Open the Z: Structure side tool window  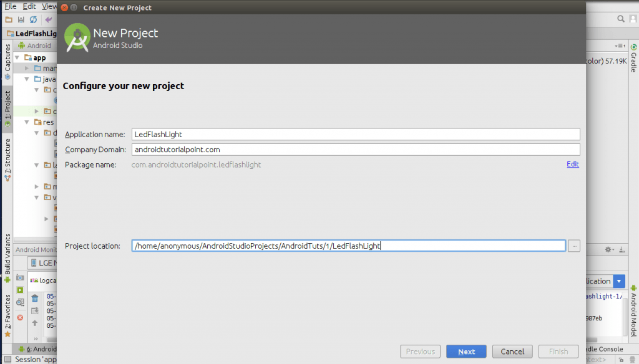[7, 160]
